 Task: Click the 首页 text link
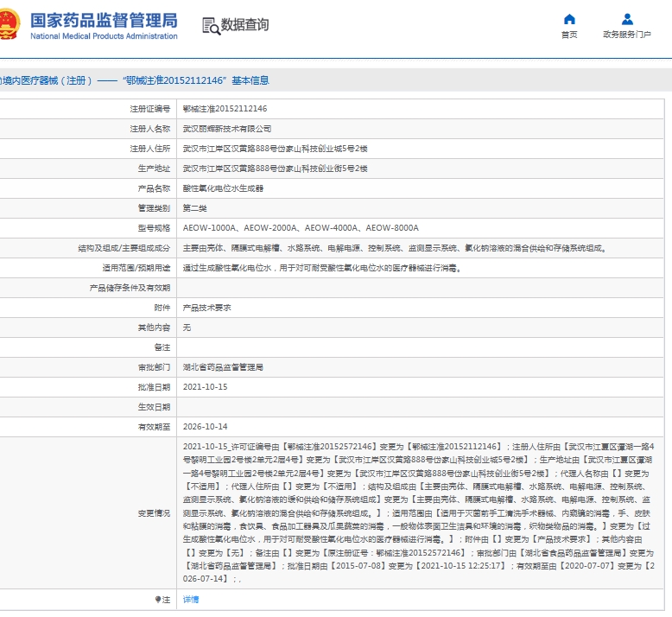(x=569, y=35)
